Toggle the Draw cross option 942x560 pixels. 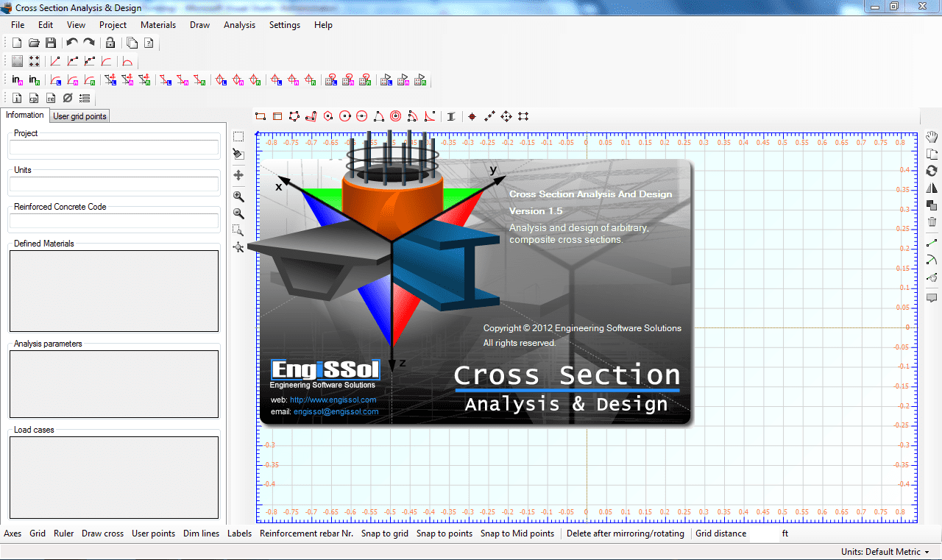[102, 534]
